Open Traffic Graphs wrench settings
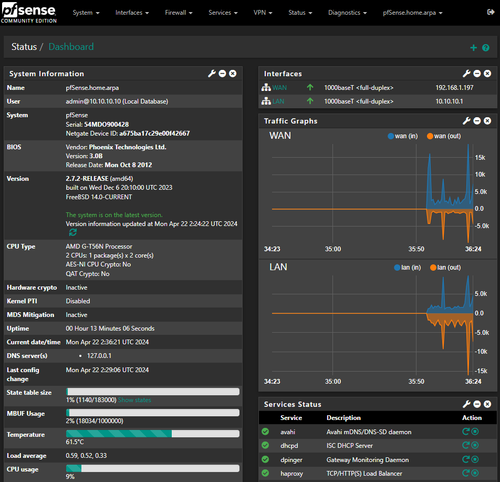This screenshot has width=500, height=482. [x=466, y=121]
